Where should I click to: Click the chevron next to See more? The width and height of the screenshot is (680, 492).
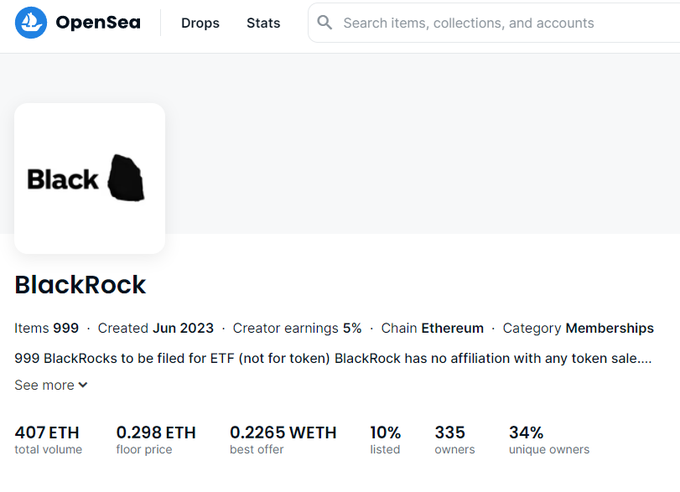[83, 385]
